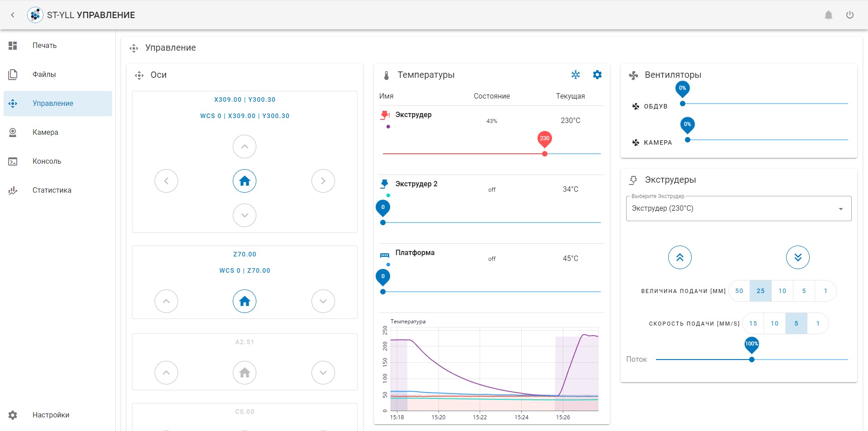Move X axis right with arrow button

click(x=323, y=181)
